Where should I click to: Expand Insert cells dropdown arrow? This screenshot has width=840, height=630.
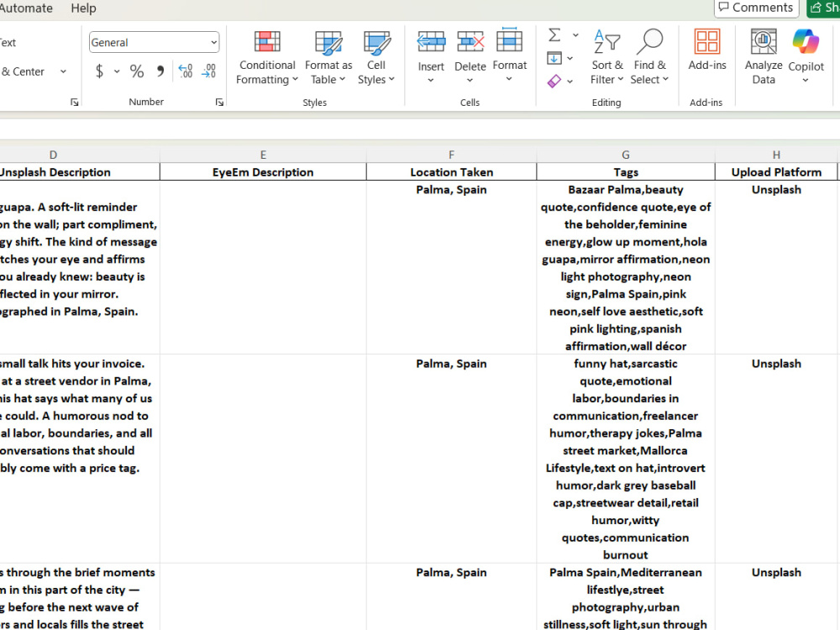[x=431, y=81]
